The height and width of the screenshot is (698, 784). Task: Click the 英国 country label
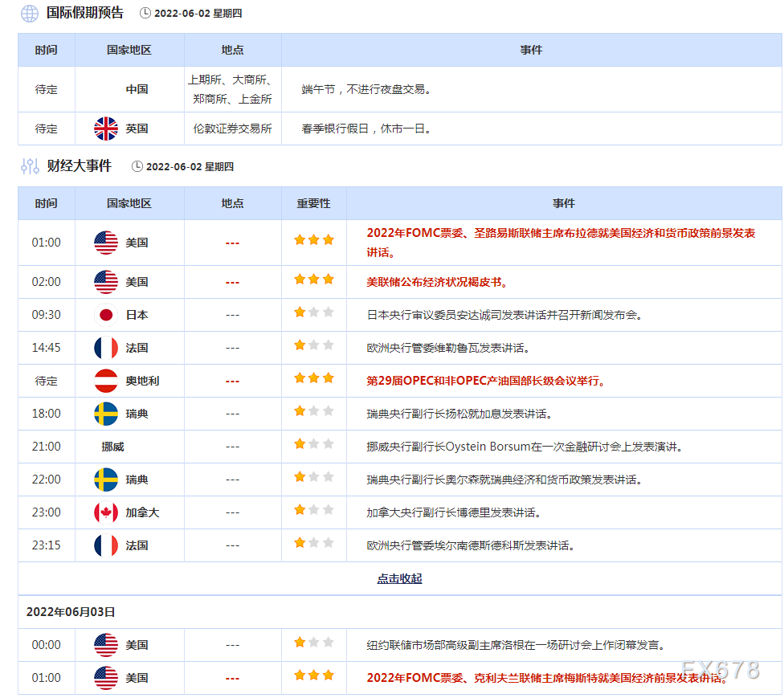pyautogui.click(x=137, y=129)
